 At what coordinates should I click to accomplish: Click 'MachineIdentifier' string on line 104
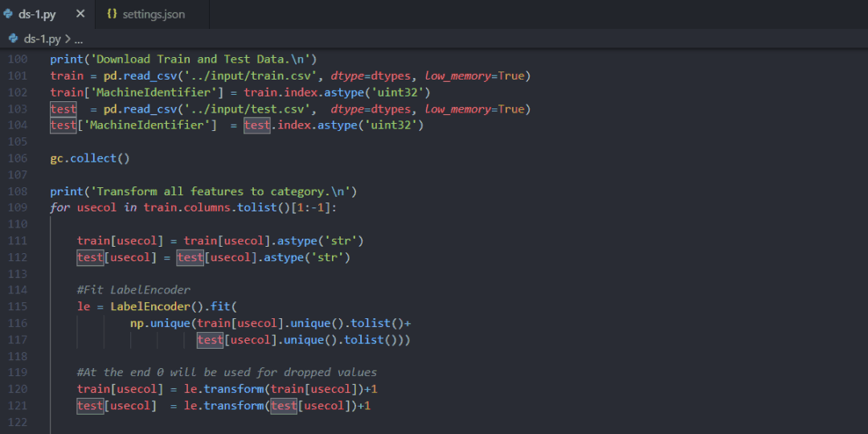pyautogui.click(x=147, y=125)
